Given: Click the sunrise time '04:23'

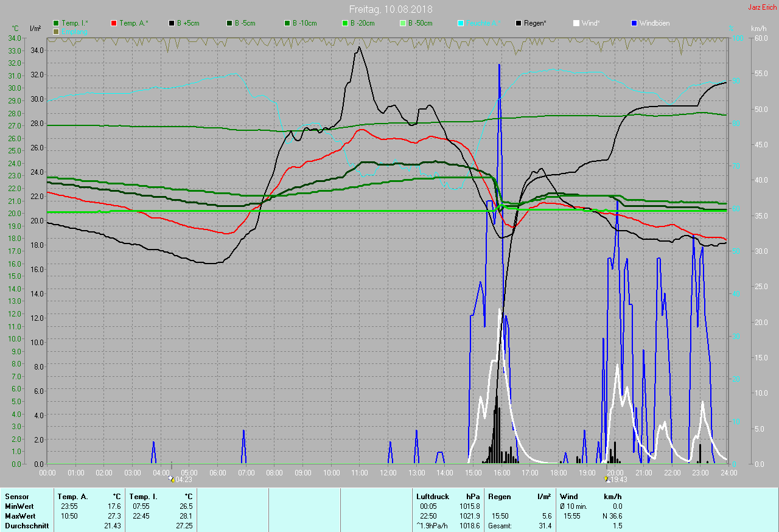Looking at the screenshot, I should [184, 480].
